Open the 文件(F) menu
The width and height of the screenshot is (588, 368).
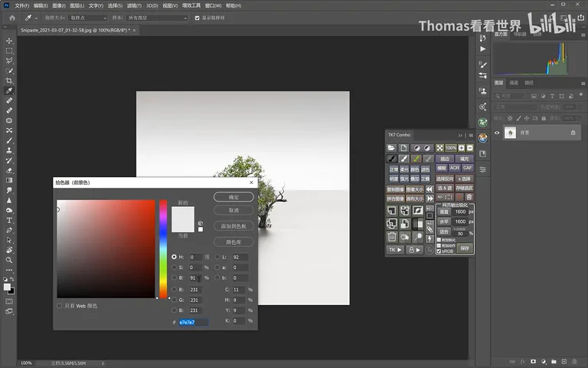[x=22, y=5]
